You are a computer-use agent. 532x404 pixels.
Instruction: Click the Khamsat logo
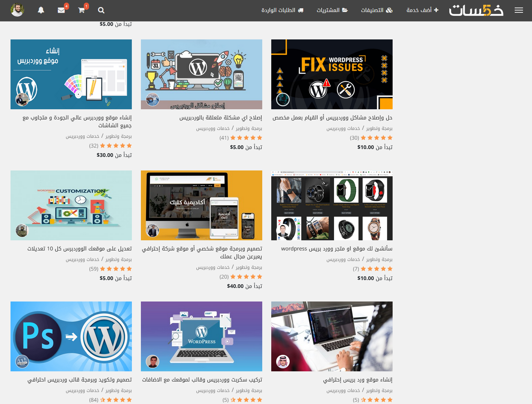point(476,10)
